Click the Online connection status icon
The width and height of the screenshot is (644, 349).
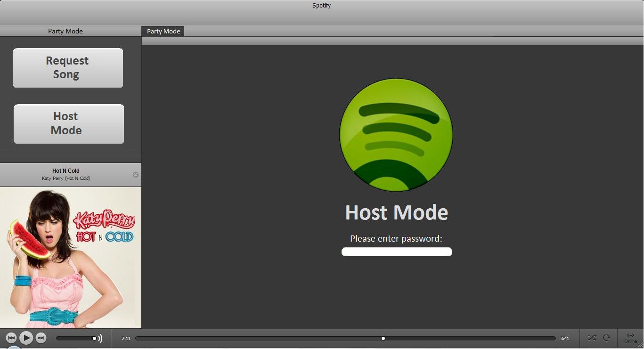(630, 337)
